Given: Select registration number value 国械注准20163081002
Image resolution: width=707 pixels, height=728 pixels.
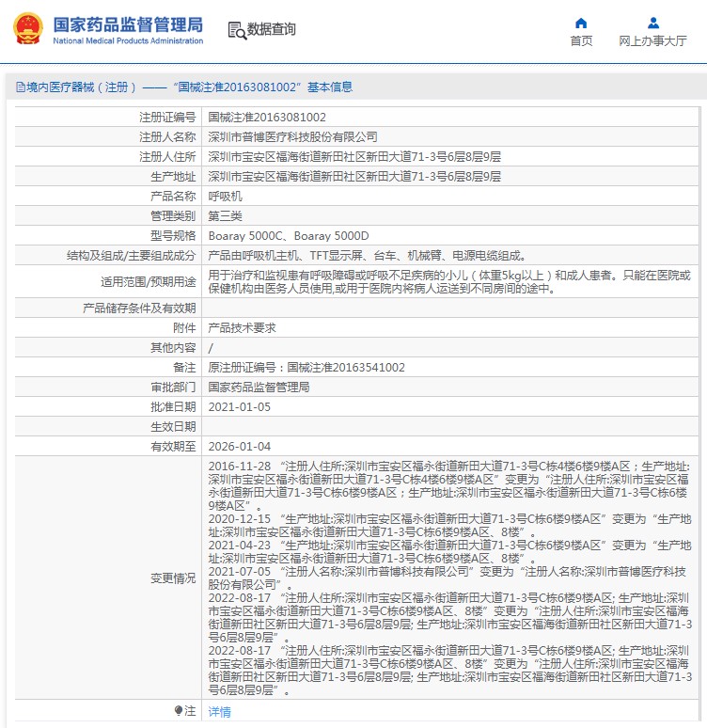Looking at the screenshot, I should tap(267, 117).
